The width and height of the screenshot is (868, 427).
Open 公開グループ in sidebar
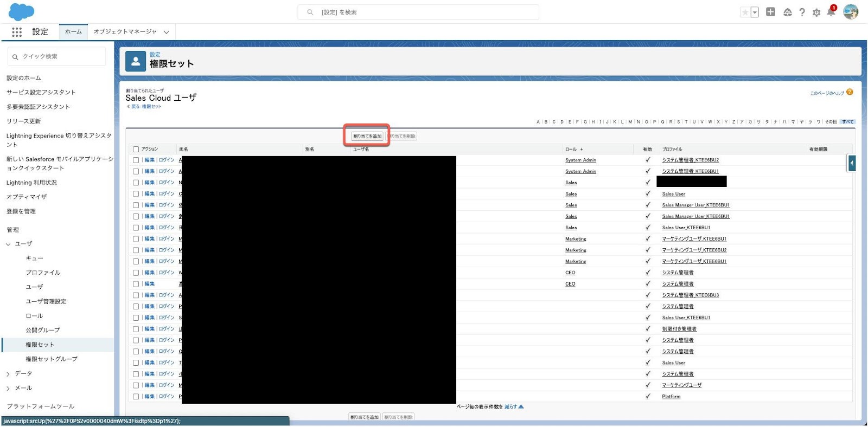pyautogui.click(x=43, y=331)
